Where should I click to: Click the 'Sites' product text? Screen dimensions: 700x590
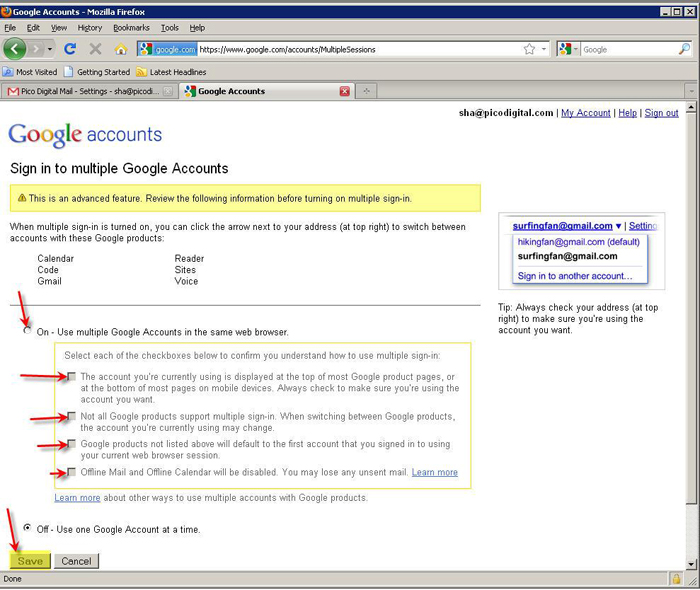tap(185, 270)
